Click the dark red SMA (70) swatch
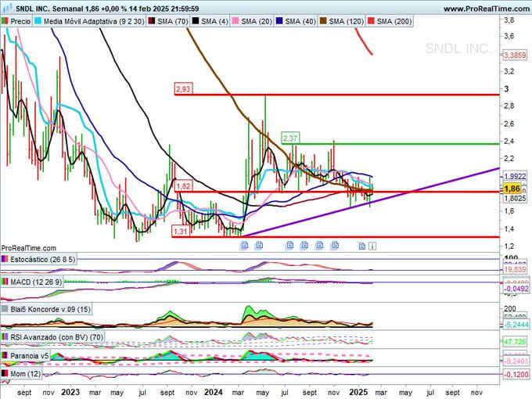Image resolution: width=532 pixels, height=399 pixels. pos(152,21)
